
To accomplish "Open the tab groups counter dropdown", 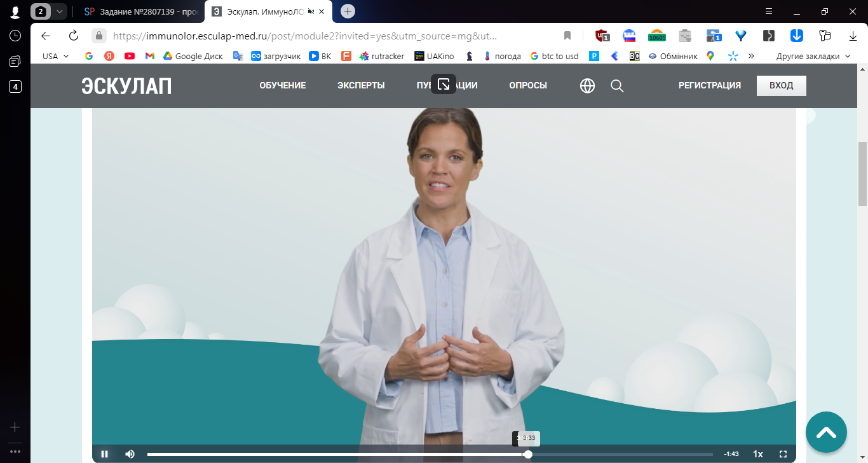I will pos(50,11).
